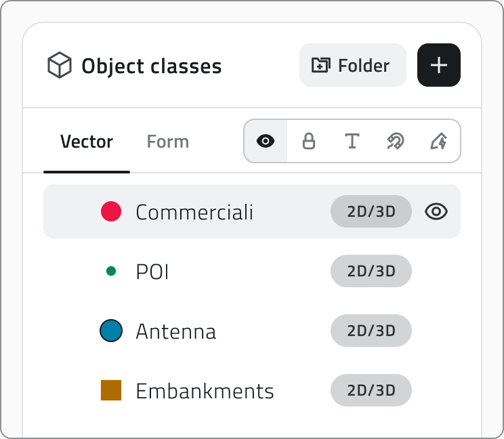Viewport: 504px width, 439px height.
Task: Click the 2D/3D badge for Commerciali
Action: click(371, 211)
